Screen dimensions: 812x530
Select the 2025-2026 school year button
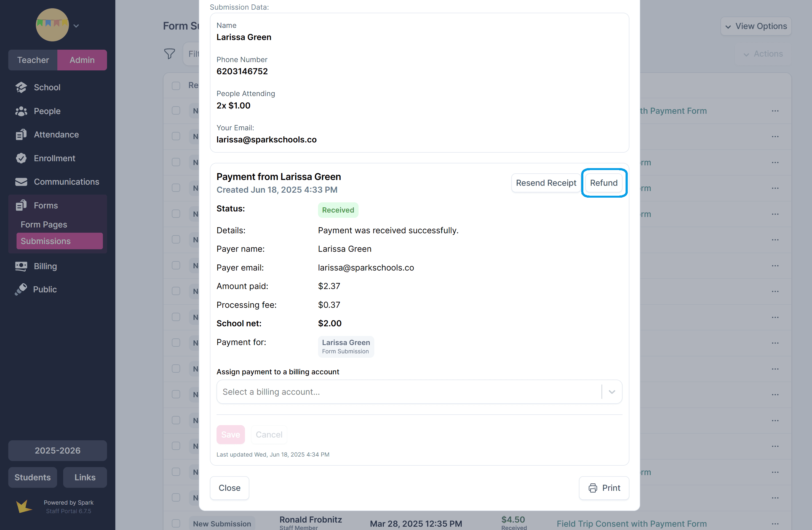click(x=58, y=451)
